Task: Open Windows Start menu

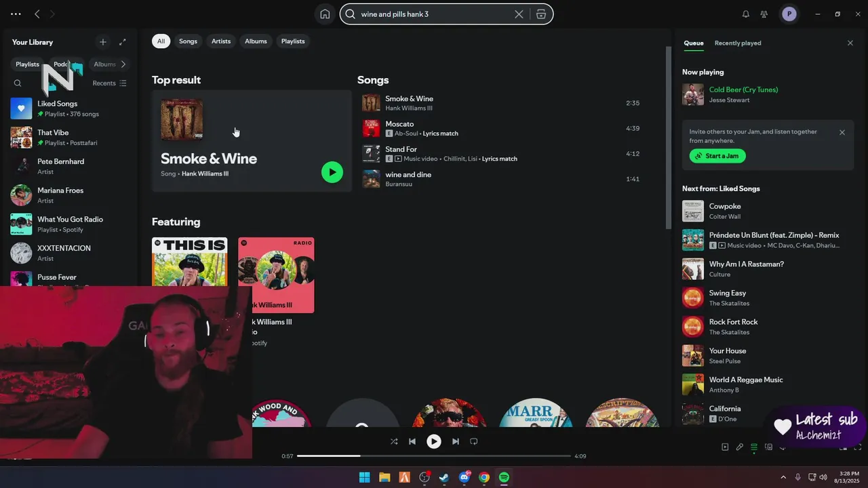Action: 364,477
